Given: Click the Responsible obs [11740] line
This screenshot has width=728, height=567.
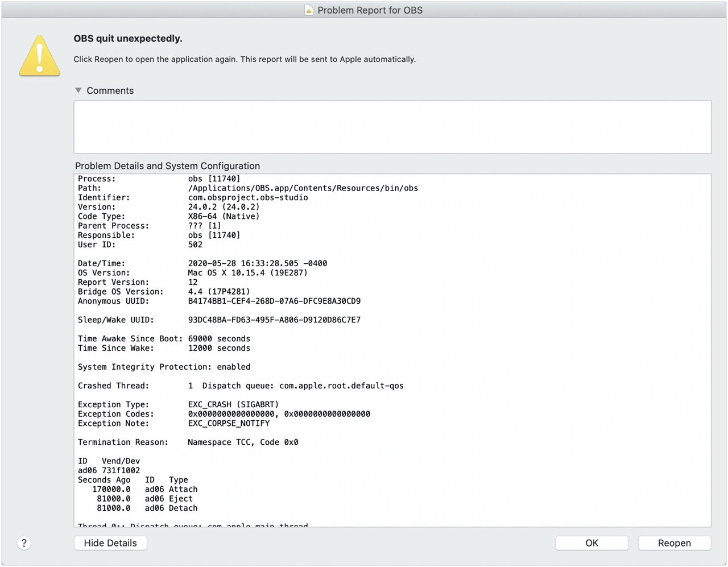Looking at the screenshot, I should (159, 235).
